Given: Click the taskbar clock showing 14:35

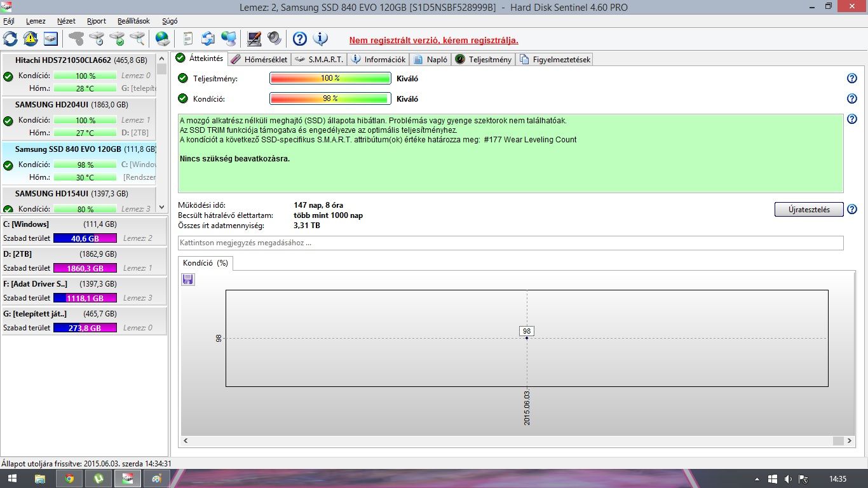Looking at the screenshot, I should click(838, 479).
